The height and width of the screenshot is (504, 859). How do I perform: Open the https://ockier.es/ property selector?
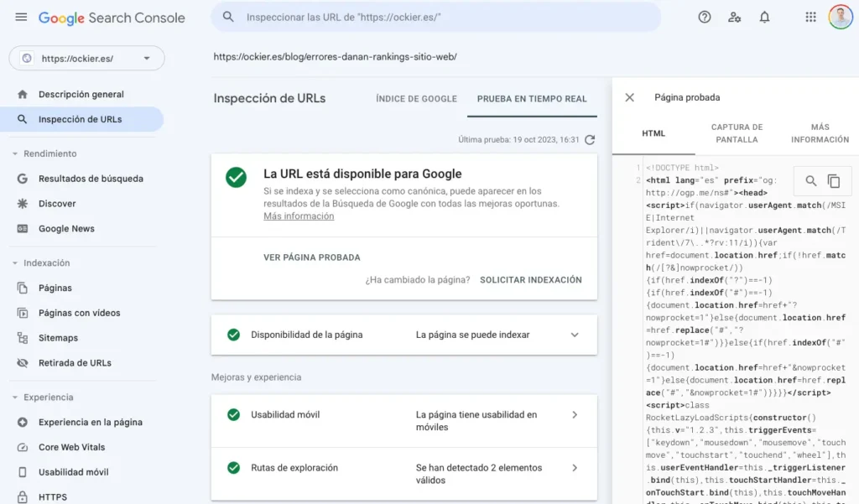[x=86, y=58]
